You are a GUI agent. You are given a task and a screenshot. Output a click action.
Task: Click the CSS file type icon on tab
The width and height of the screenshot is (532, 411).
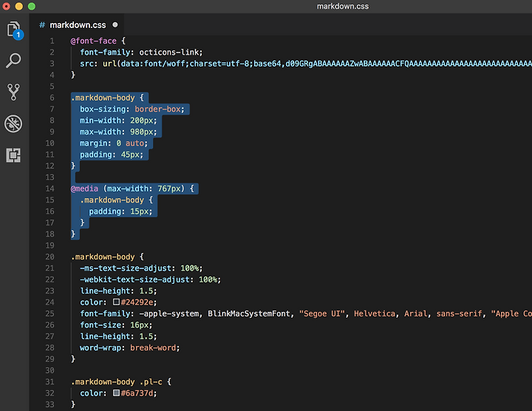coord(42,25)
